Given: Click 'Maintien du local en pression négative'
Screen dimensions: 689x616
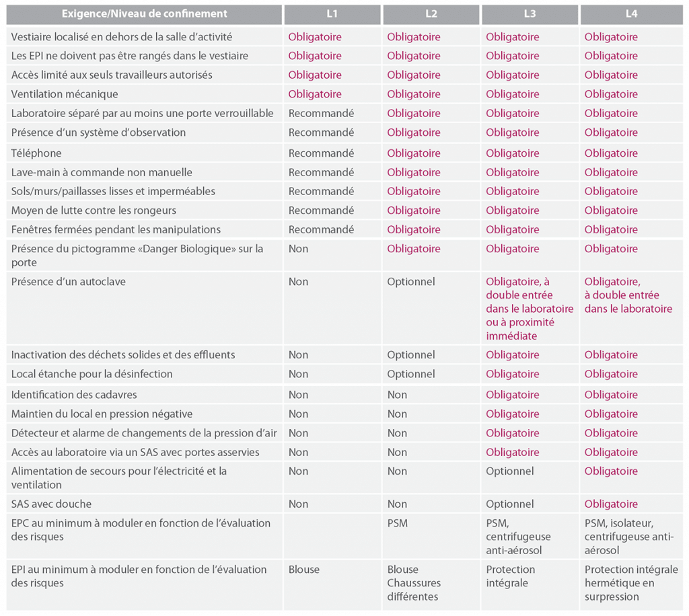Looking at the screenshot, I should click(102, 414).
